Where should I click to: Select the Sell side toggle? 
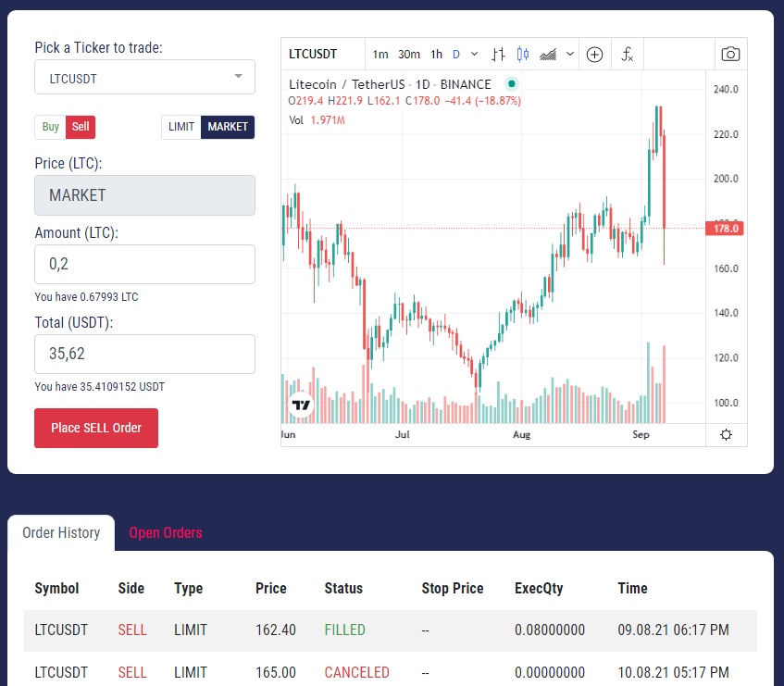(80, 127)
